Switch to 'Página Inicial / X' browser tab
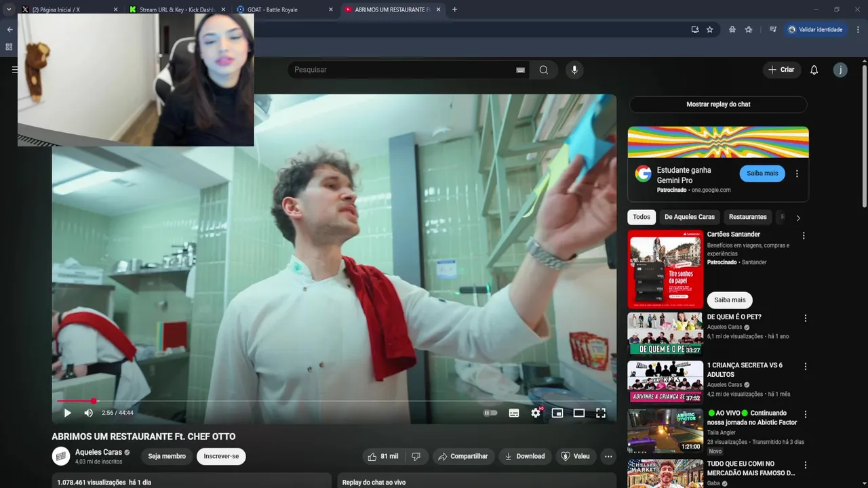 [x=68, y=9]
